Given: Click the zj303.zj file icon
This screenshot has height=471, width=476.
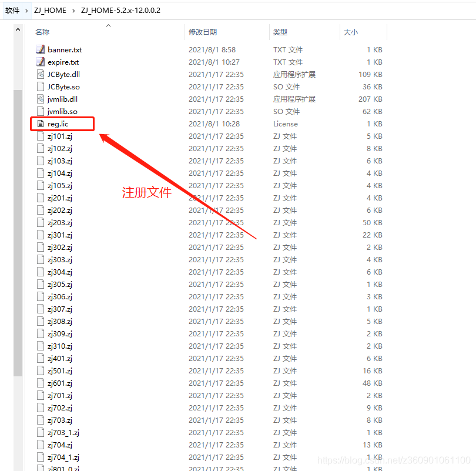Looking at the screenshot, I should point(41,259).
